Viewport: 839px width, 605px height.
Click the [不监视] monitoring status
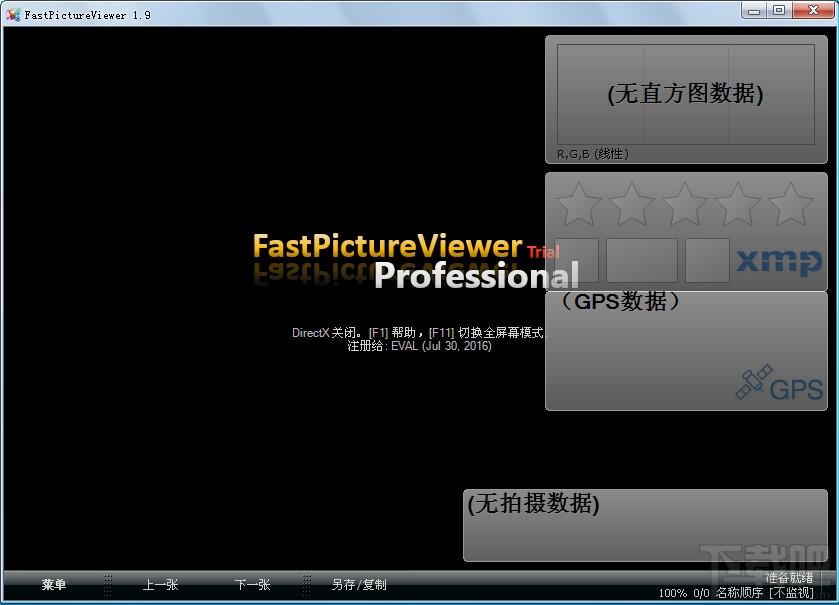[791, 593]
